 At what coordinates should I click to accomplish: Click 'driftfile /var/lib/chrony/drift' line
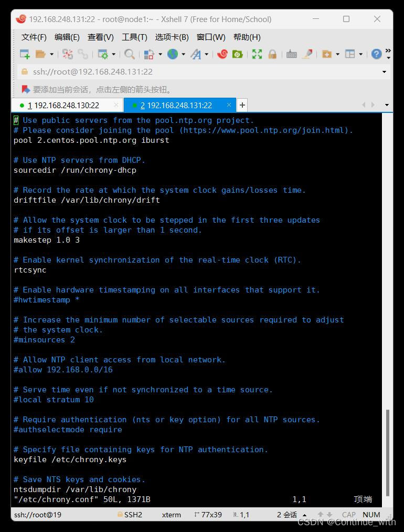click(x=87, y=200)
